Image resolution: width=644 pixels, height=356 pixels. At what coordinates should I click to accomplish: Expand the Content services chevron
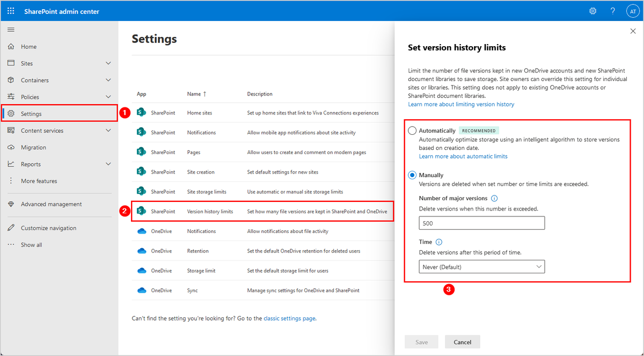[108, 130]
